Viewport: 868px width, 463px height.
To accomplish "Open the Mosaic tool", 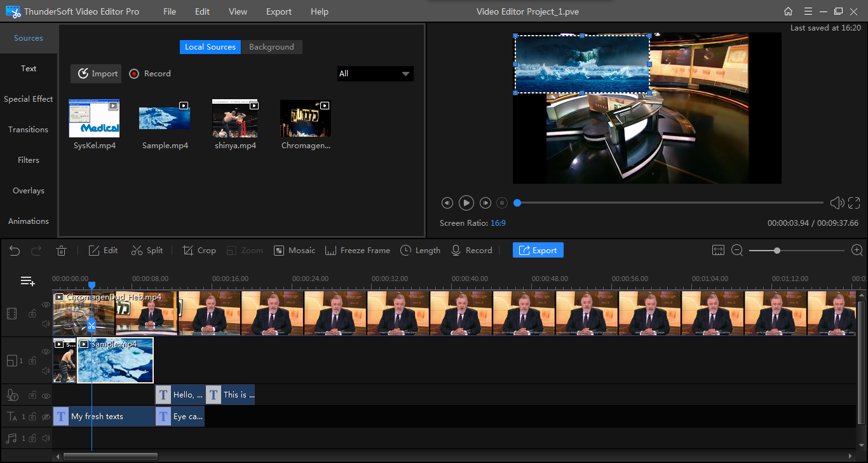I will tap(294, 251).
